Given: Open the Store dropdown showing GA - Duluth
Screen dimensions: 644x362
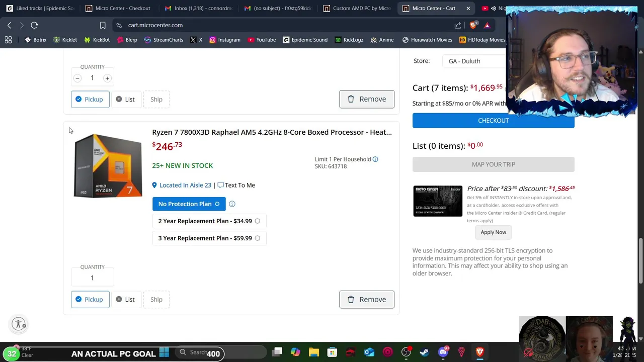Looking at the screenshot, I should tap(474, 61).
